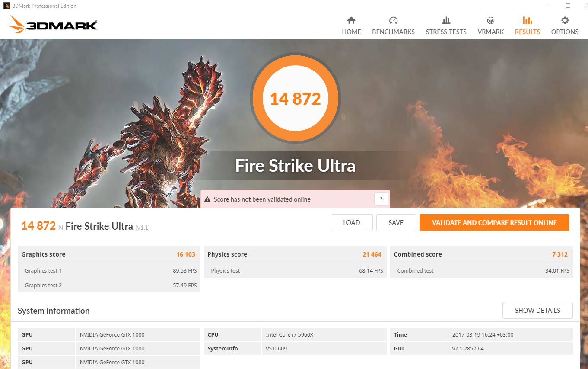
Task: Click the Benchmarks gauge icon
Action: point(393,20)
